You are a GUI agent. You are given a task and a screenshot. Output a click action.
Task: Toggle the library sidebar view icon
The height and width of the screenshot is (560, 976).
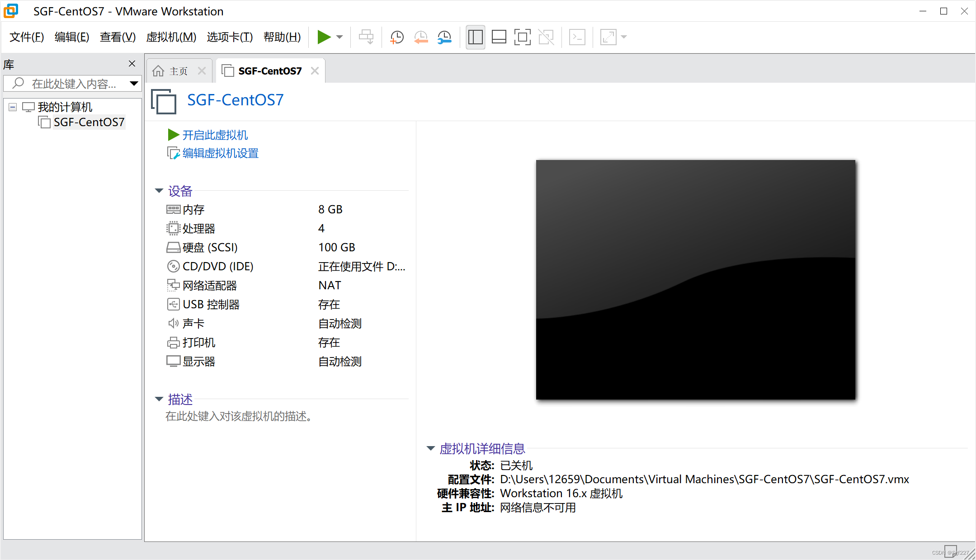click(x=475, y=37)
